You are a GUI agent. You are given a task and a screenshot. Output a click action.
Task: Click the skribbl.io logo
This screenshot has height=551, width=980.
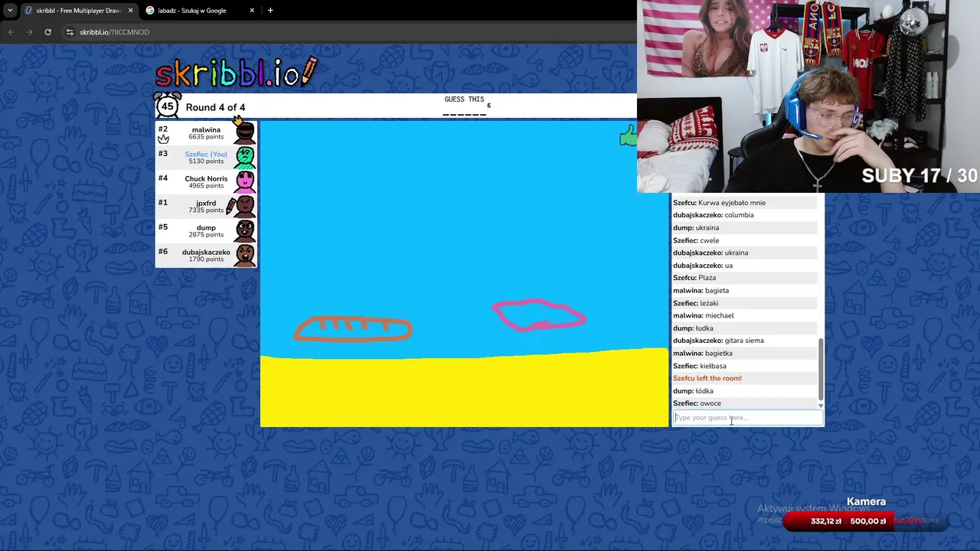tap(236, 73)
